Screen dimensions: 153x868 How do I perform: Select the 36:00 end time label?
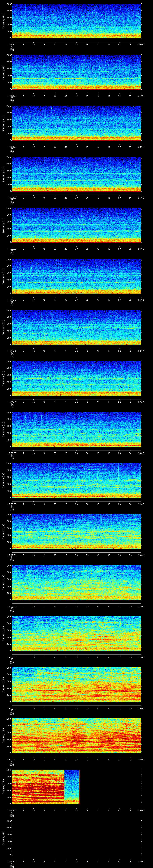pyautogui.click(x=141, y=861)
